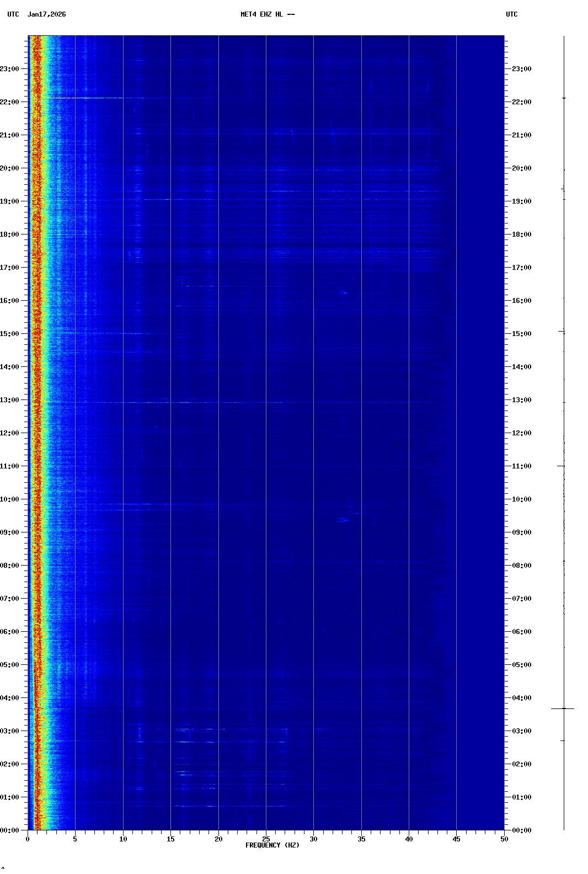Click the 25 Hz frequency tick label
588x874 pixels.
click(266, 839)
